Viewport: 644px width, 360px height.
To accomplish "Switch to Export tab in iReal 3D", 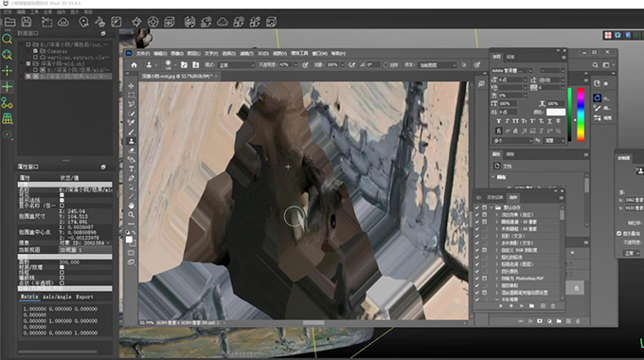I will [x=84, y=297].
